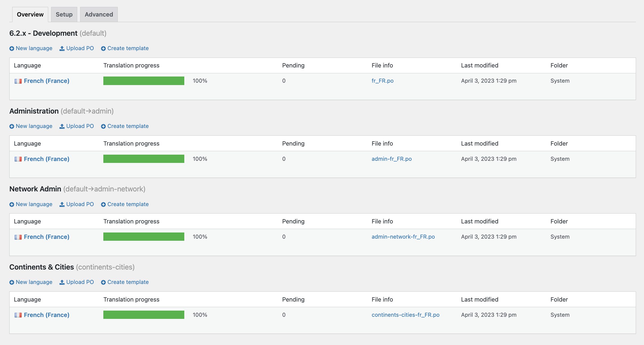
Task: Switch to the Setup tab
Action: 64,14
